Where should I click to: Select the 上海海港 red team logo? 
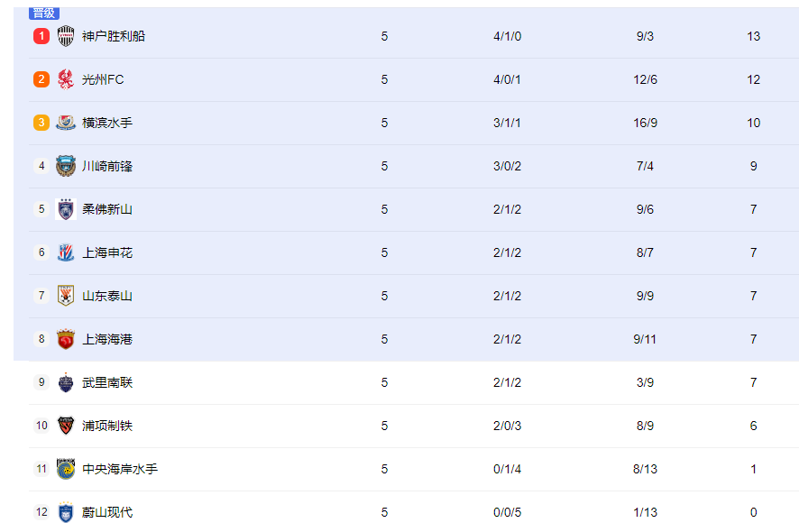[65, 339]
